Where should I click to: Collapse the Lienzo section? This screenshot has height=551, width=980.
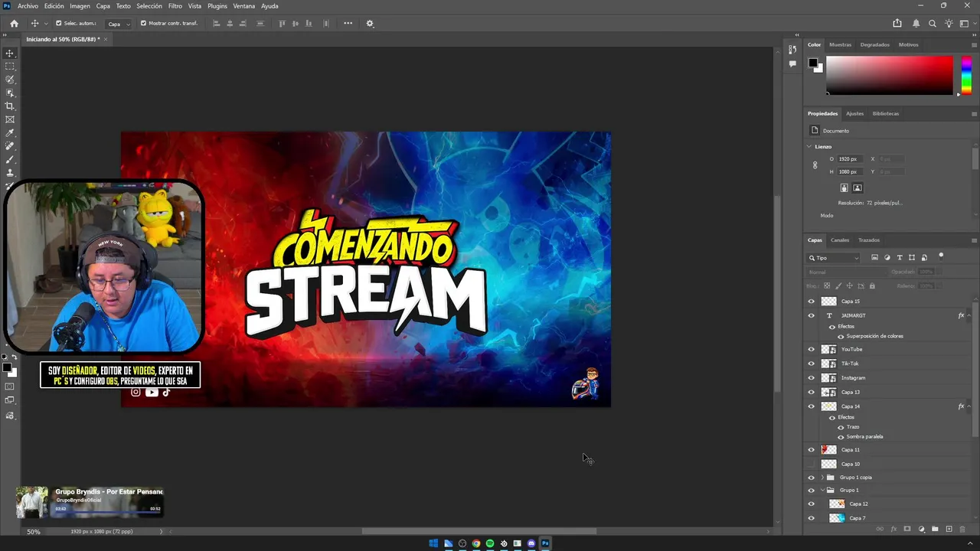(809, 146)
